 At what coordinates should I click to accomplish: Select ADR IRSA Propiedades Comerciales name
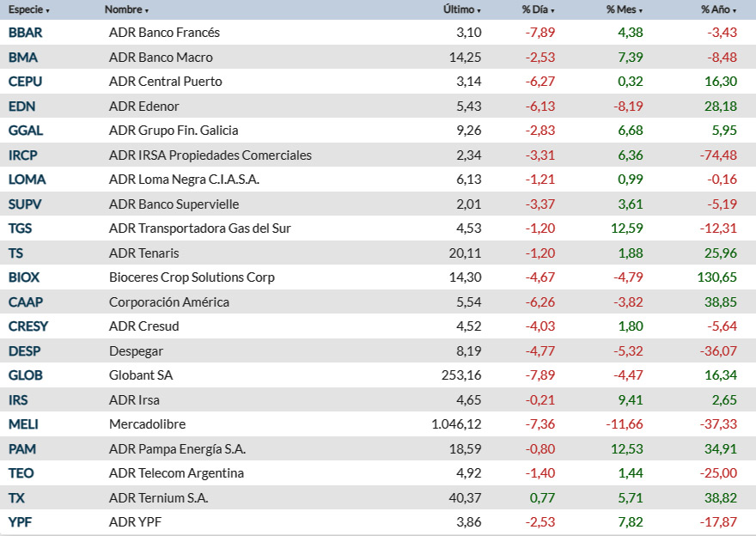pyautogui.click(x=210, y=155)
